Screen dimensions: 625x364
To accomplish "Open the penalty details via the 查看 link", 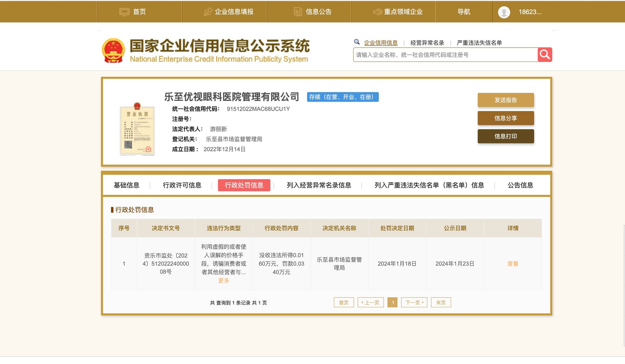I will pyautogui.click(x=513, y=264).
